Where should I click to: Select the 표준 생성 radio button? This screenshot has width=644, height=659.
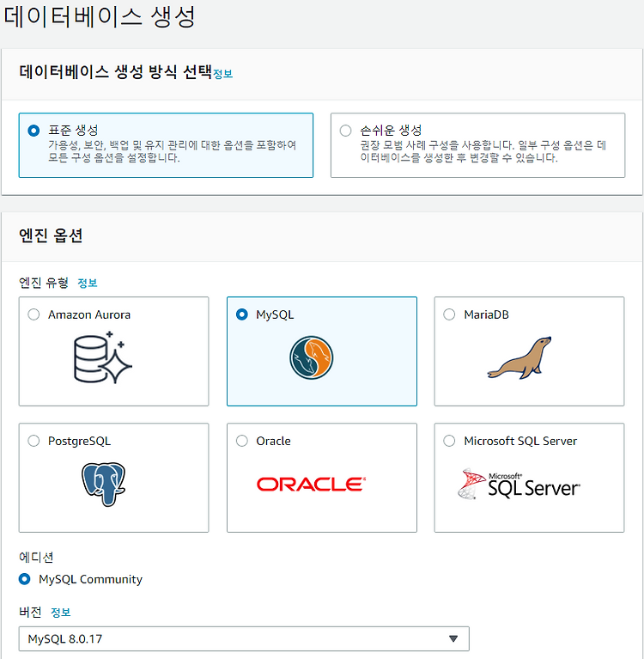click(33, 131)
